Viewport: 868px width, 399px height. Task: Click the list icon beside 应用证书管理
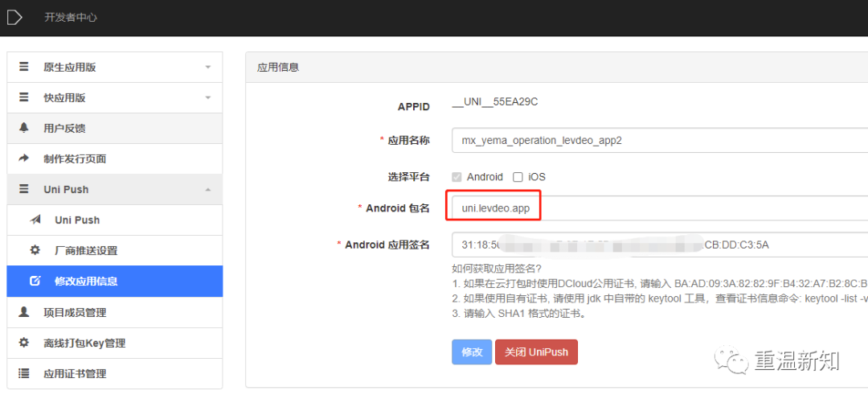[x=24, y=373]
